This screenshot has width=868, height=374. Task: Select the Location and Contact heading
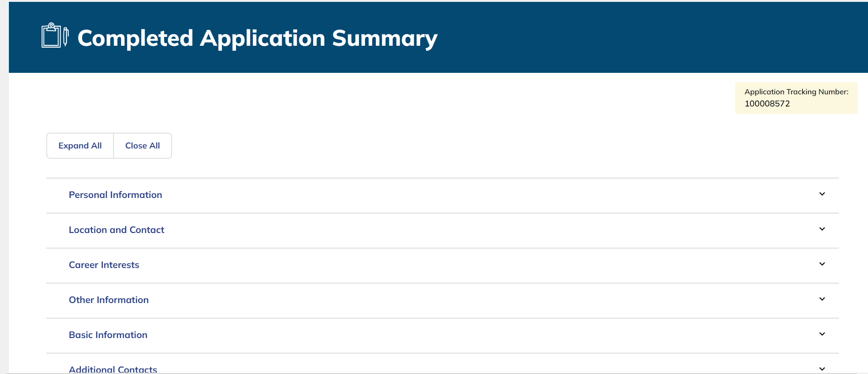[116, 230]
